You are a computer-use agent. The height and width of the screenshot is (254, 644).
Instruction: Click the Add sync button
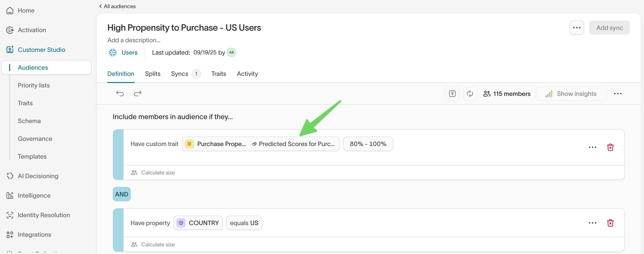coord(609,27)
